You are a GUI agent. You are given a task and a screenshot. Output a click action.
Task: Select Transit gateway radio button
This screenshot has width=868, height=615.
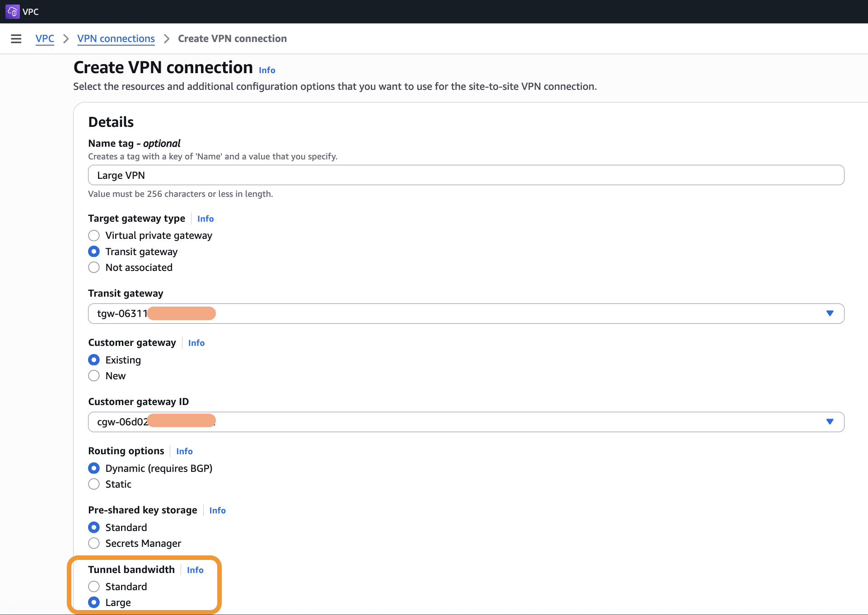click(x=94, y=252)
